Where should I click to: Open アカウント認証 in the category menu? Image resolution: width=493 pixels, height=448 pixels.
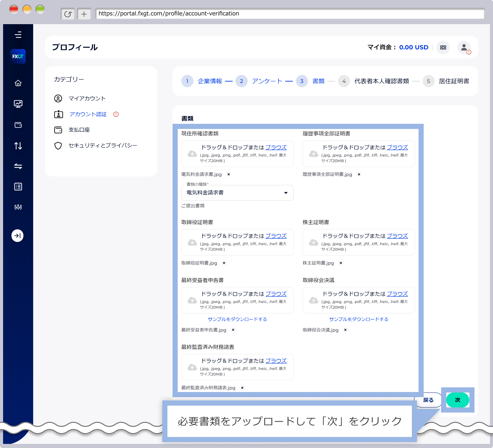pos(88,114)
